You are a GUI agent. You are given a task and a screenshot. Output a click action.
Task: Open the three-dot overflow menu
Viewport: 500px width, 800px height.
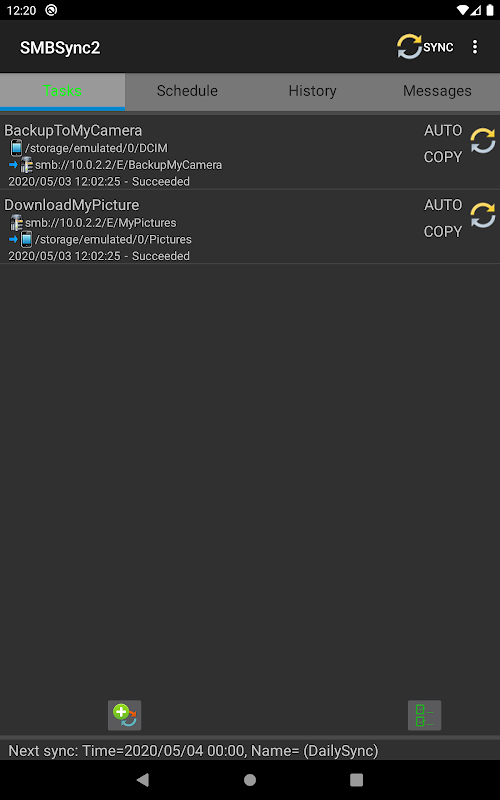pyautogui.click(x=475, y=47)
